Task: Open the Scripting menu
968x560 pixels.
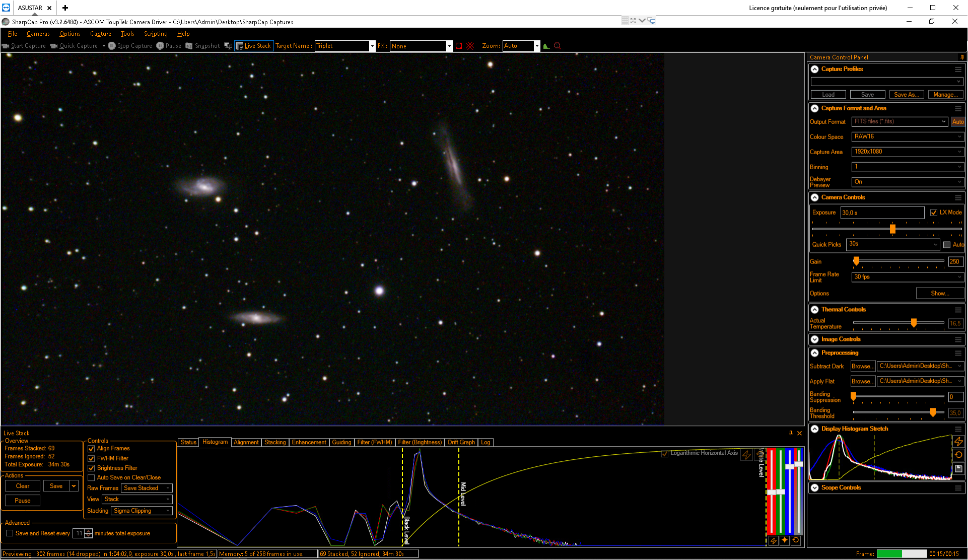Action: coord(156,34)
